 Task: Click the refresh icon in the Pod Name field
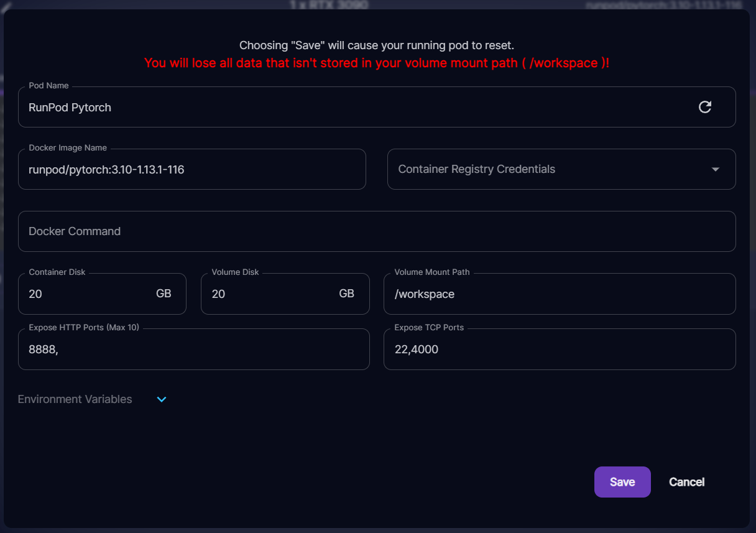point(705,107)
